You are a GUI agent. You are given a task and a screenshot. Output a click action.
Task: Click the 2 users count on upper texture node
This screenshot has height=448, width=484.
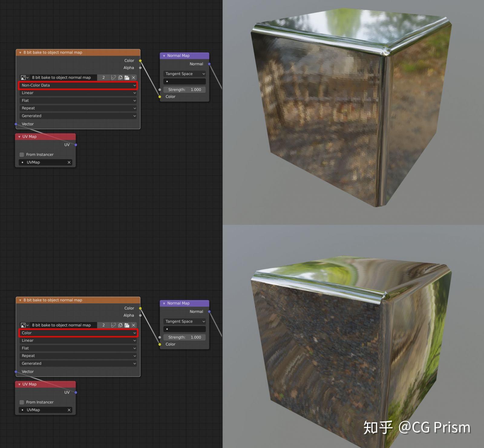click(x=103, y=77)
